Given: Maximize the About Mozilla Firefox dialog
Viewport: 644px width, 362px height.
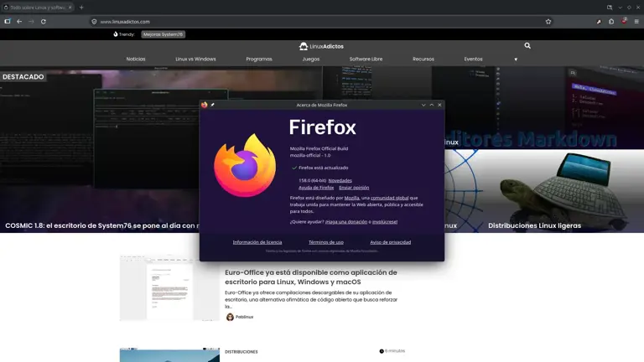Looking at the screenshot, I should pos(432,105).
